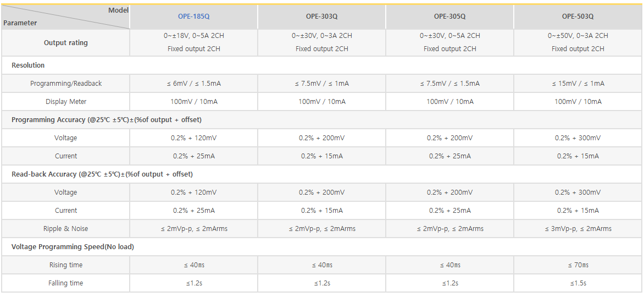Click the Rising time row label
Viewport: 644px width, 297px height.
point(66,265)
